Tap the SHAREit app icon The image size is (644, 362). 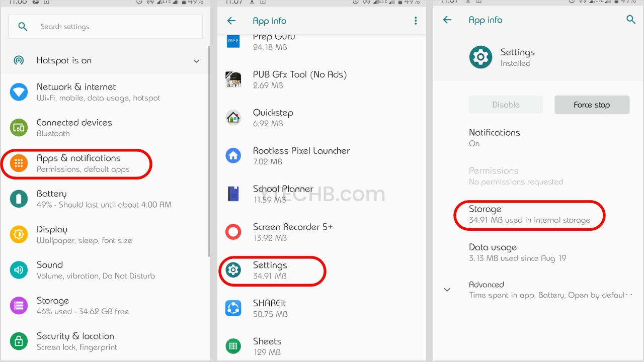point(233,308)
